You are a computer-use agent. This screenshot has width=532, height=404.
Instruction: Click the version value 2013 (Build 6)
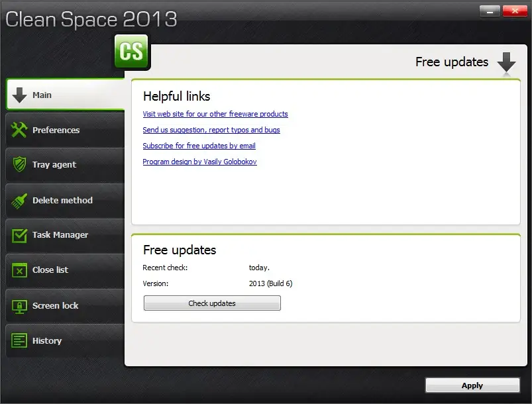270,283
